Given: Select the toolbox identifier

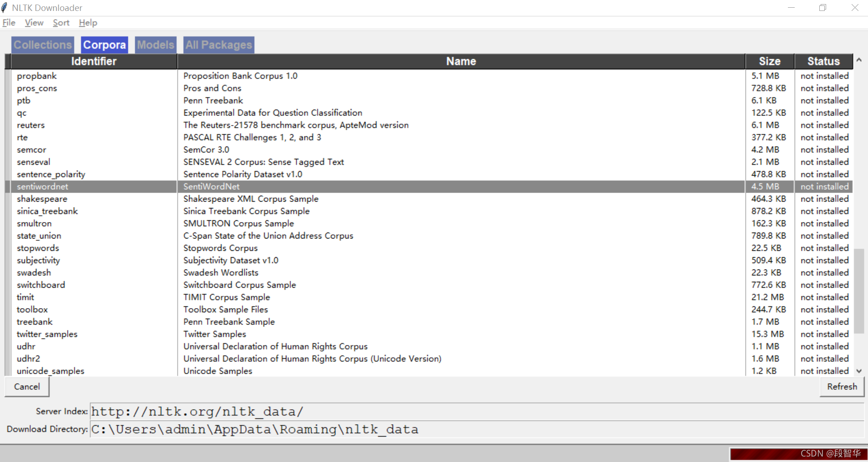Looking at the screenshot, I should 32,310.
